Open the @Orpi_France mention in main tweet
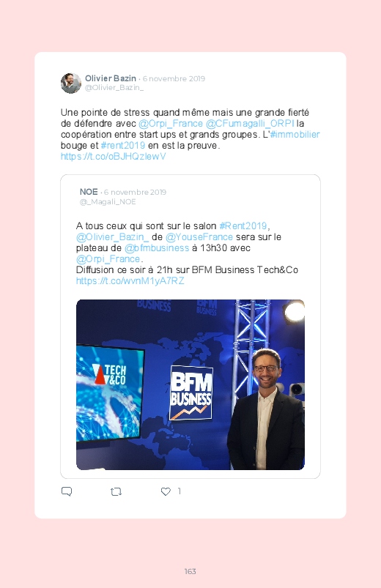Screen dimensions: 381x588 click(x=171, y=123)
